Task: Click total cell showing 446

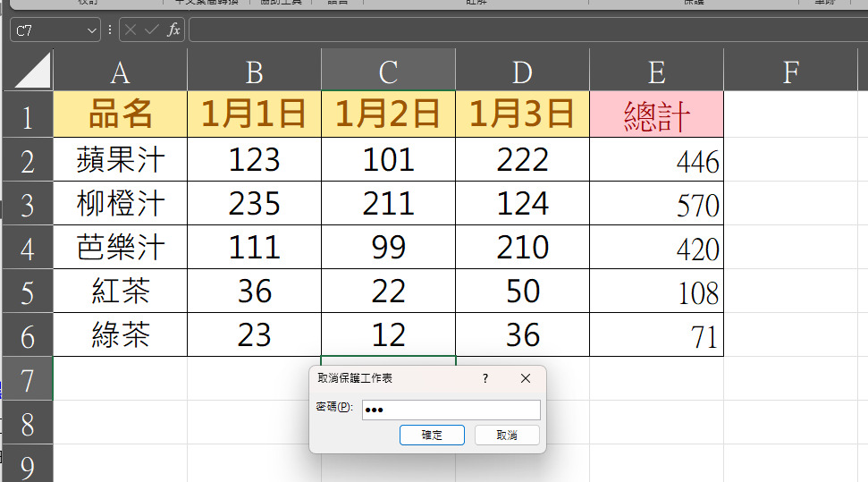Action: pyautogui.click(x=656, y=159)
